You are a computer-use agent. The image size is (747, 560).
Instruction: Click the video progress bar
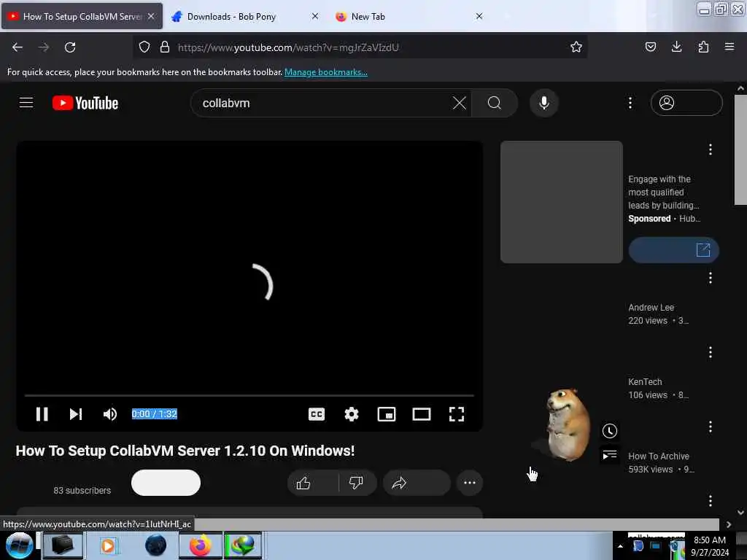pos(249,395)
